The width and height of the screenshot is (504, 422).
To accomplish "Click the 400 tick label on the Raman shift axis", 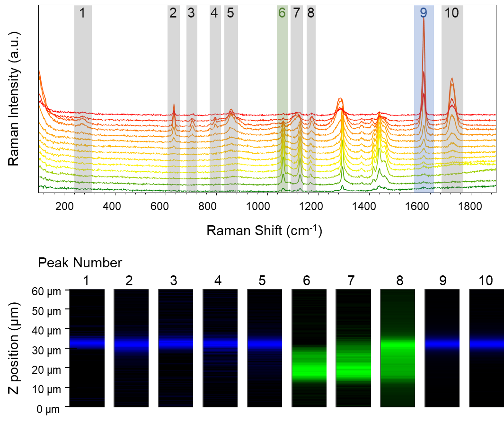I will click(x=112, y=206).
